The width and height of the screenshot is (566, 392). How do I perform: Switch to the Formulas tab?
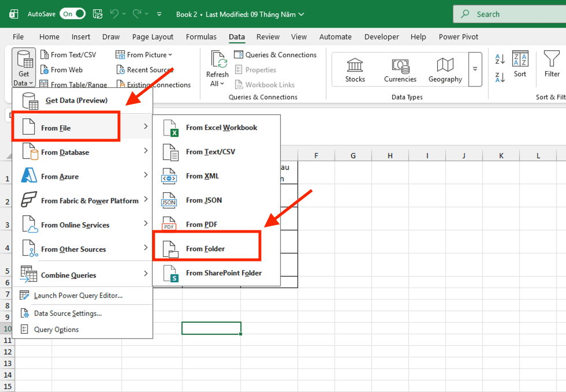coord(201,37)
